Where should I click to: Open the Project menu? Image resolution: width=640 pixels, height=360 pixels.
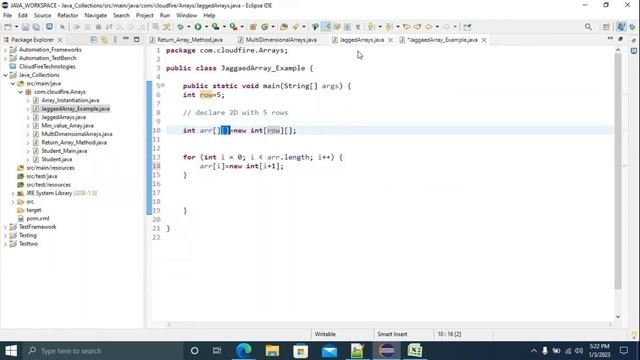point(144,16)
